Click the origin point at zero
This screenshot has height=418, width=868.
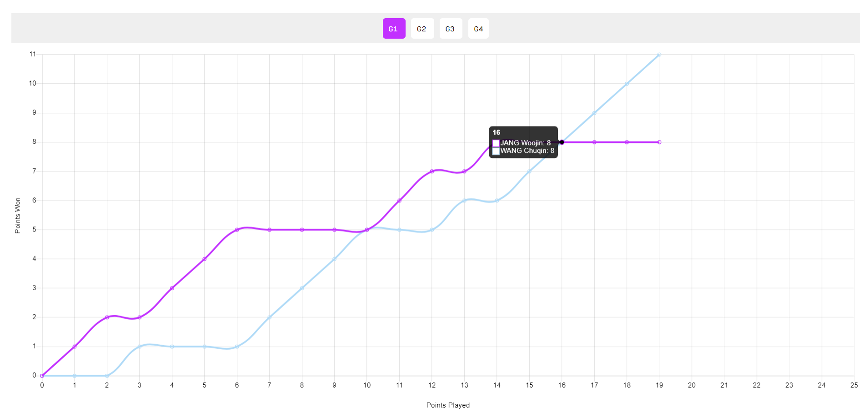point(42,376)
